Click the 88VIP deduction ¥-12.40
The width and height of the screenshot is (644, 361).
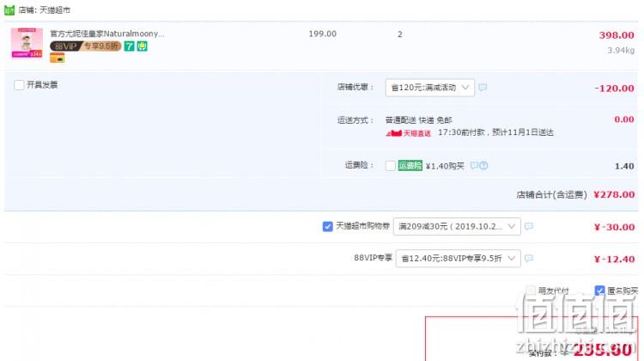coord(615,259)
